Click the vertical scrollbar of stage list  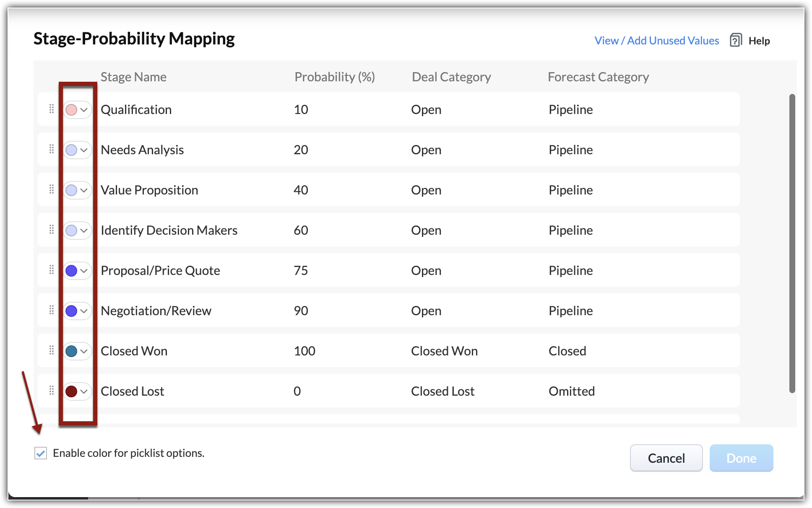click(x=792, y=243)
